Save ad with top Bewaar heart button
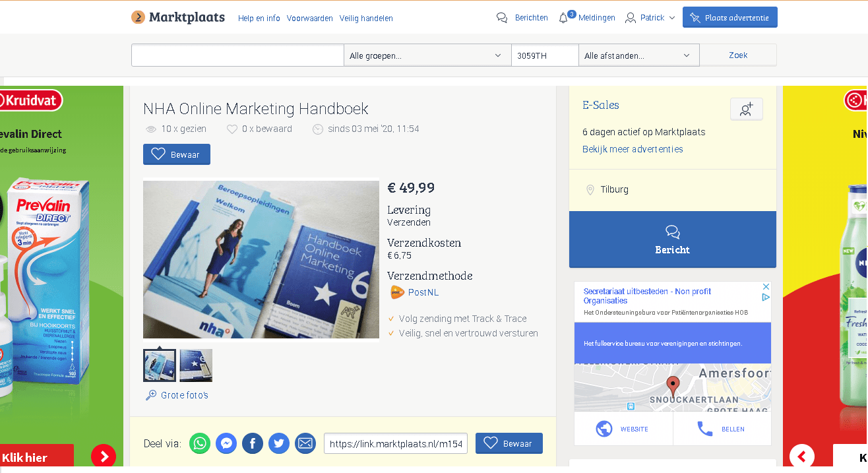 [x=177, y=154]
